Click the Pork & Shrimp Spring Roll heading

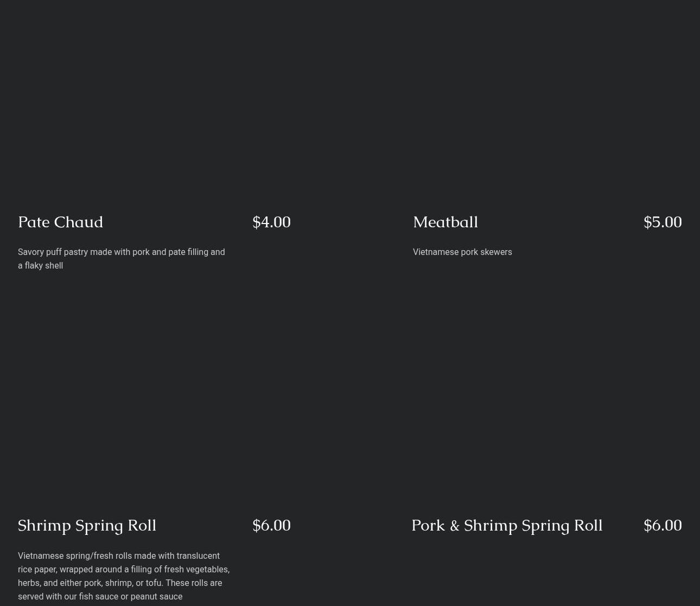click(506, 525)
